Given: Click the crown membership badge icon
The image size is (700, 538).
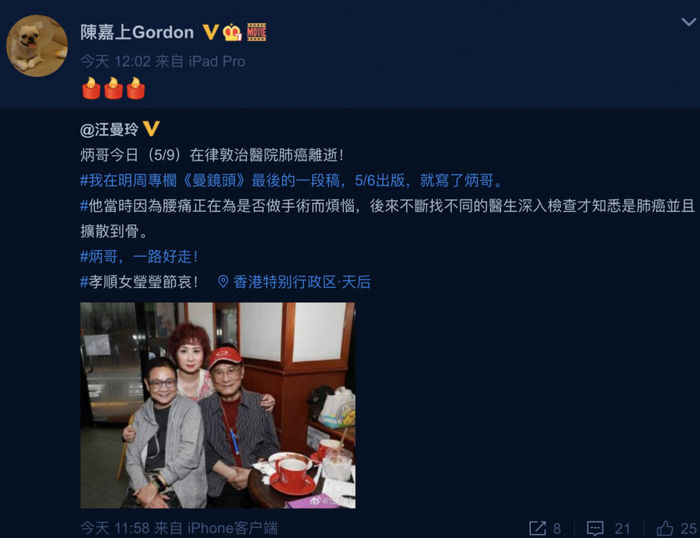Looking at the screenshot, I should (x=232, y=32).
